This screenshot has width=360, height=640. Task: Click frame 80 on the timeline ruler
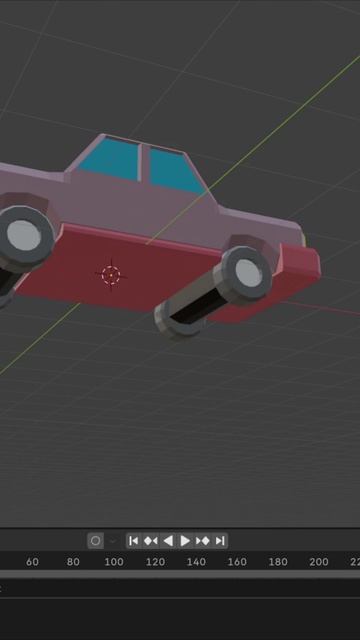click(73, 562)
